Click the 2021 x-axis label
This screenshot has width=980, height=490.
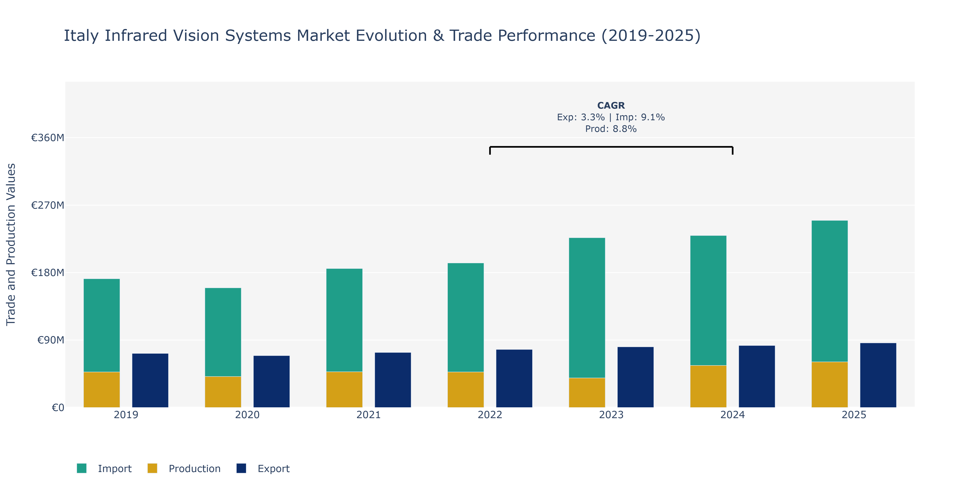(x=369, y=415)
